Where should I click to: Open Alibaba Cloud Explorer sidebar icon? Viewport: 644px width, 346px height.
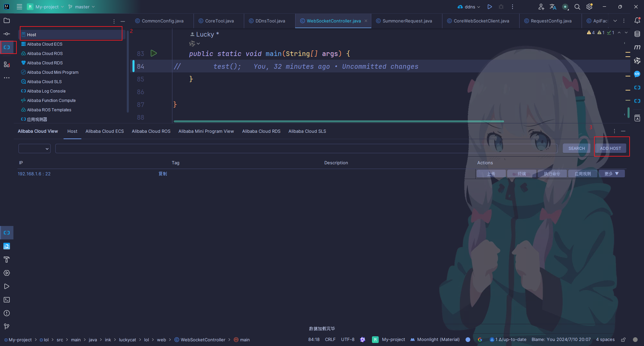7,47
